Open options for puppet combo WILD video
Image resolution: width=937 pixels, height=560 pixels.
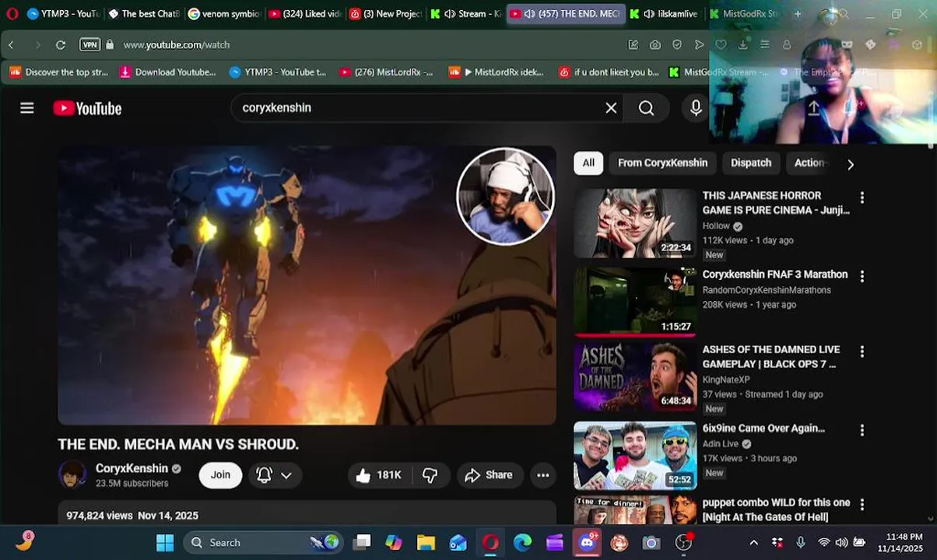(862, 505)
